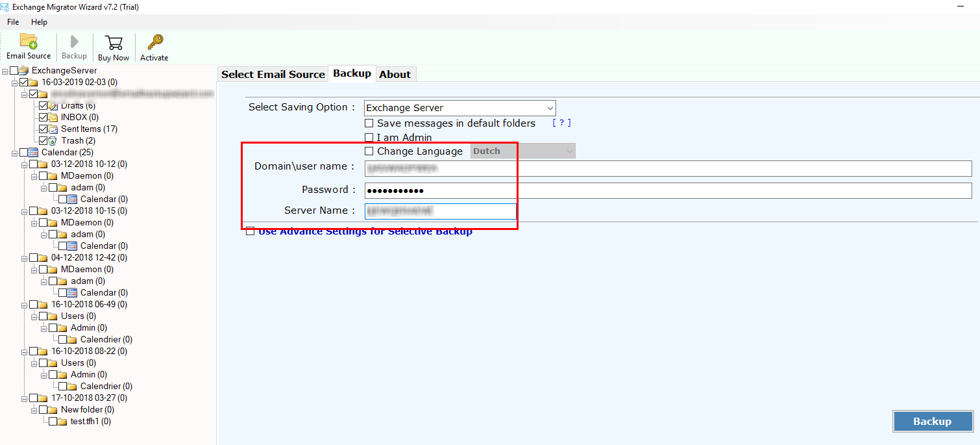
Task: Activate the software using the key icon
Action: tap(154, 47)
